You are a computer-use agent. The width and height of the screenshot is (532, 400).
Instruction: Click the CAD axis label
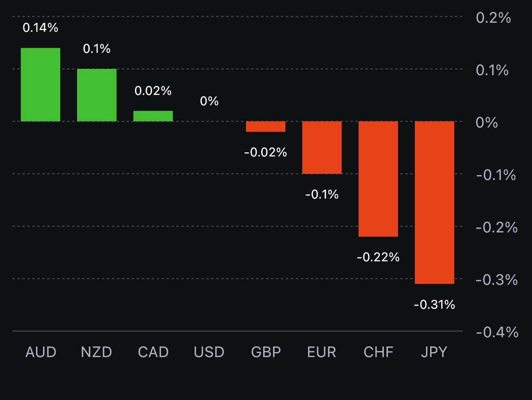pyautogui.click(x=153, y=352)
